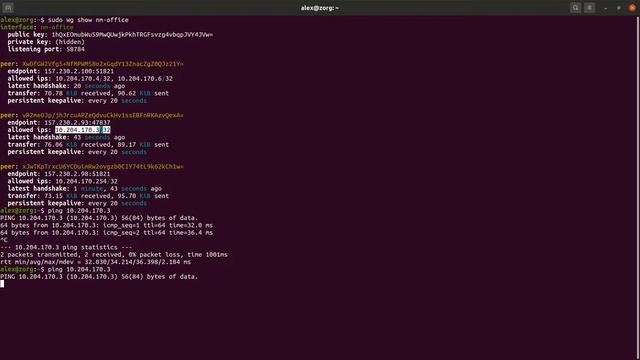The height and width of the screenshot is (360, 640).
Task: Close the terminal with the orange X
Action: click(x=632, y=8)
